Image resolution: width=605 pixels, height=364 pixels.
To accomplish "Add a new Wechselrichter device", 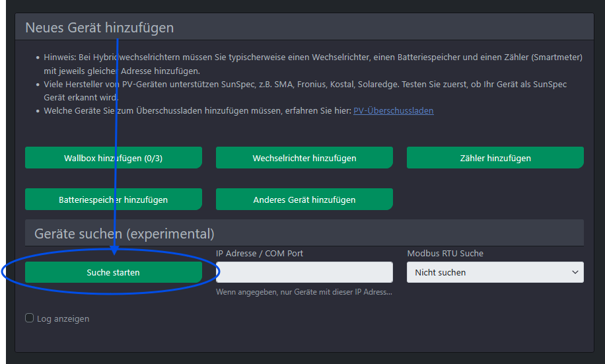I will point(304,158).
